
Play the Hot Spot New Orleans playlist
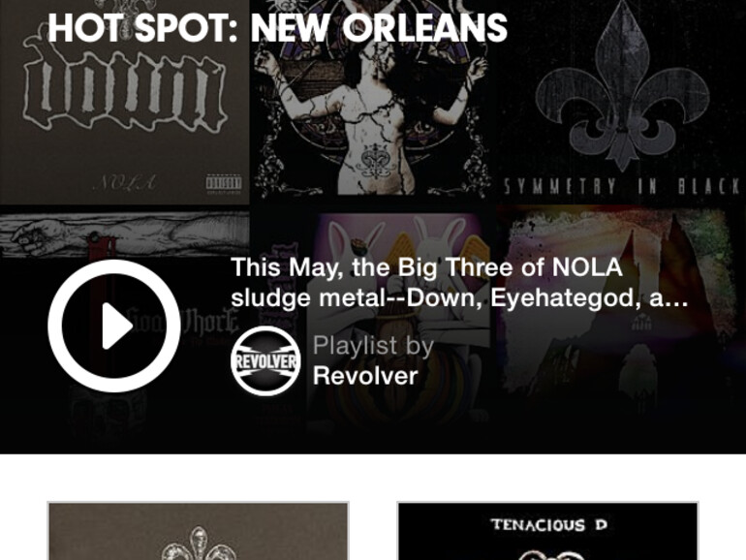pyautogui.click(x=114, y=326)
